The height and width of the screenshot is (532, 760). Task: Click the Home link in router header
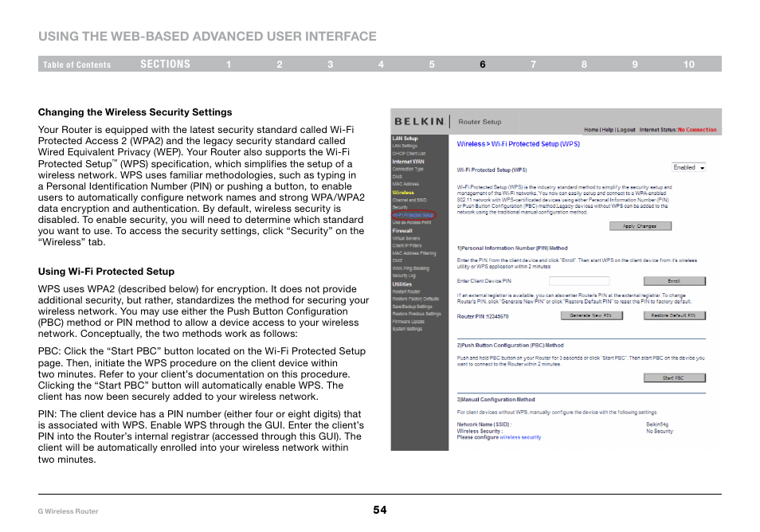pos(591,130)
